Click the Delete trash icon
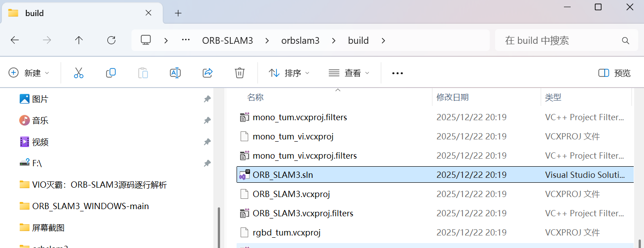The image size is (644, 248). pos(240,73)
